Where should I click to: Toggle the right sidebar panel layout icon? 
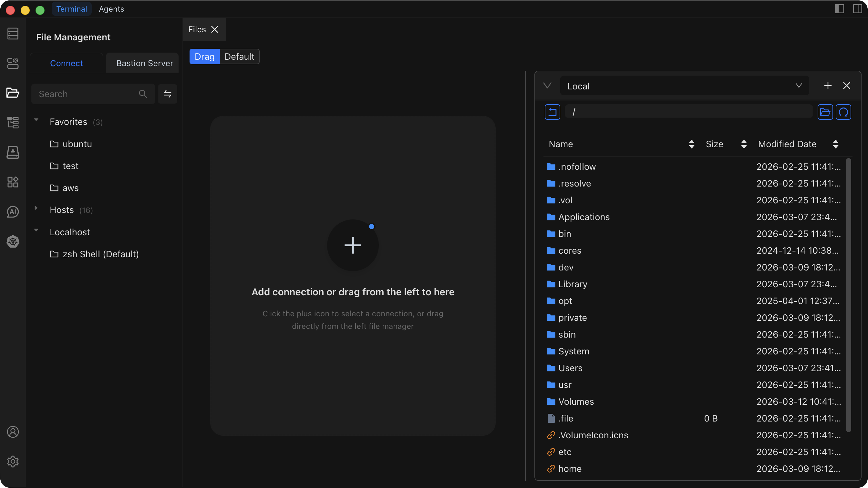857,9
